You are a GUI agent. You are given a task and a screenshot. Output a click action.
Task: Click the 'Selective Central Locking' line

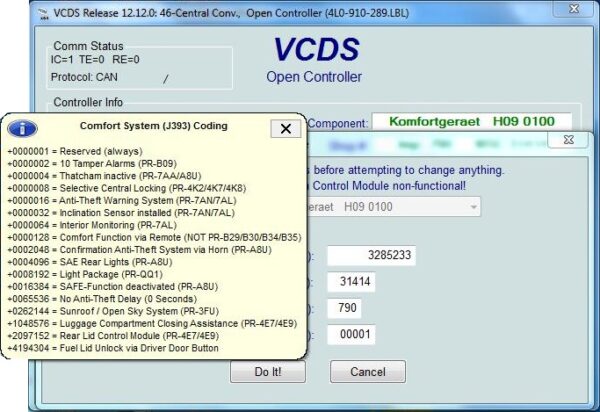[x=127, y=188]
